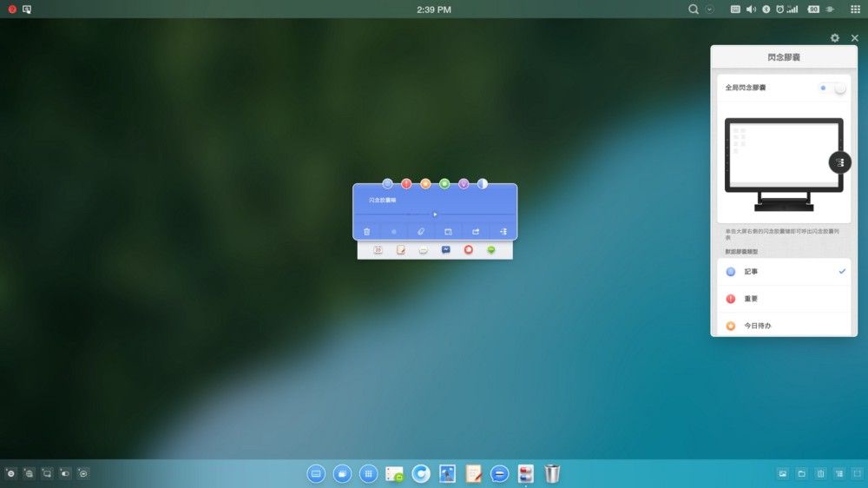Open the notes app with pencil in dock
Screen dimensions: 868x488
click(474, 473)
